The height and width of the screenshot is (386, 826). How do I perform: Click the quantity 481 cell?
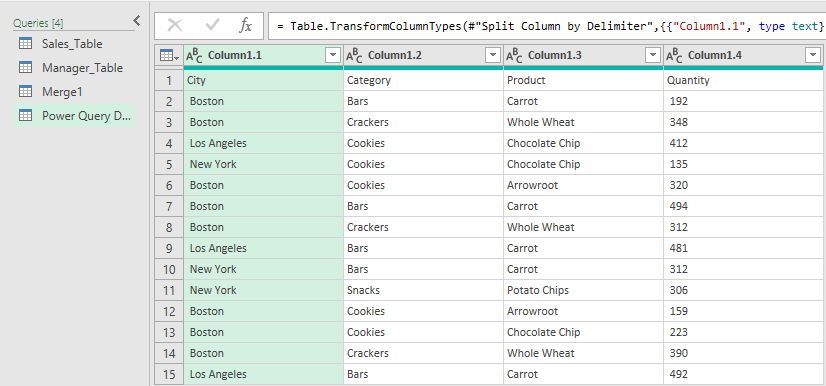tap(743, 248)
